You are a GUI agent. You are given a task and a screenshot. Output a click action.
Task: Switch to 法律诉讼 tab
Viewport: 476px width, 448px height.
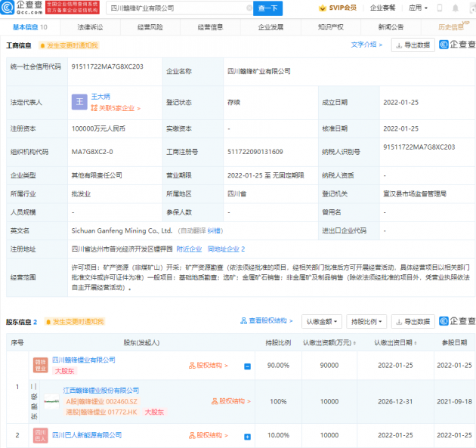click(x=90, y=27)
